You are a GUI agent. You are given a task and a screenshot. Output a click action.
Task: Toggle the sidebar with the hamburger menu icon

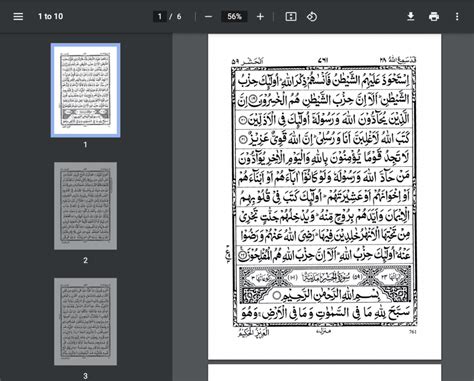(18, 16)
